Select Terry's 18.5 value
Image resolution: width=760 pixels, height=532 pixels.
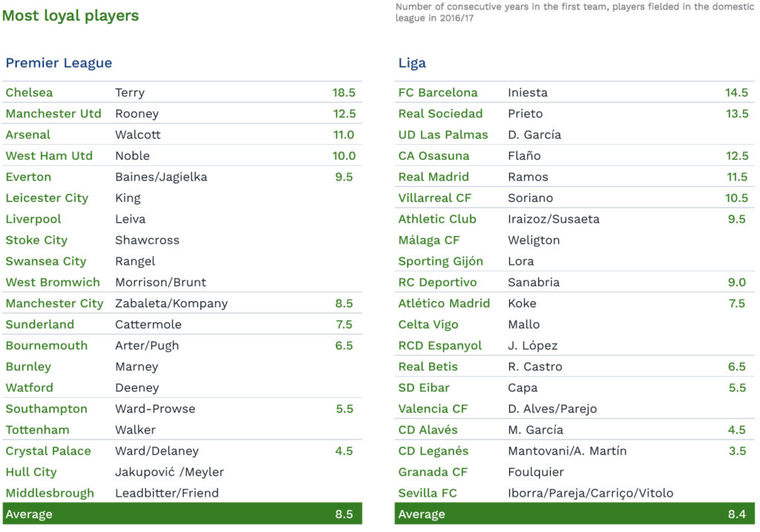click(x=344, y=93)
